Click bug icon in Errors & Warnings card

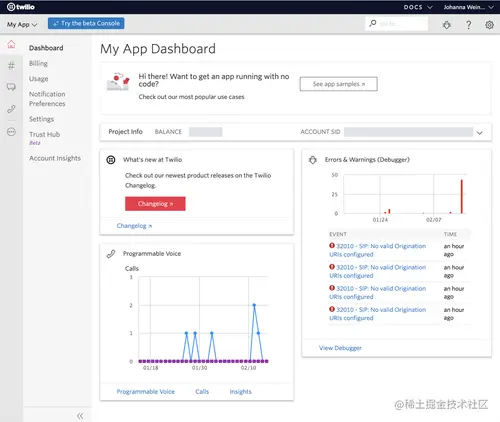coord(313,160)
